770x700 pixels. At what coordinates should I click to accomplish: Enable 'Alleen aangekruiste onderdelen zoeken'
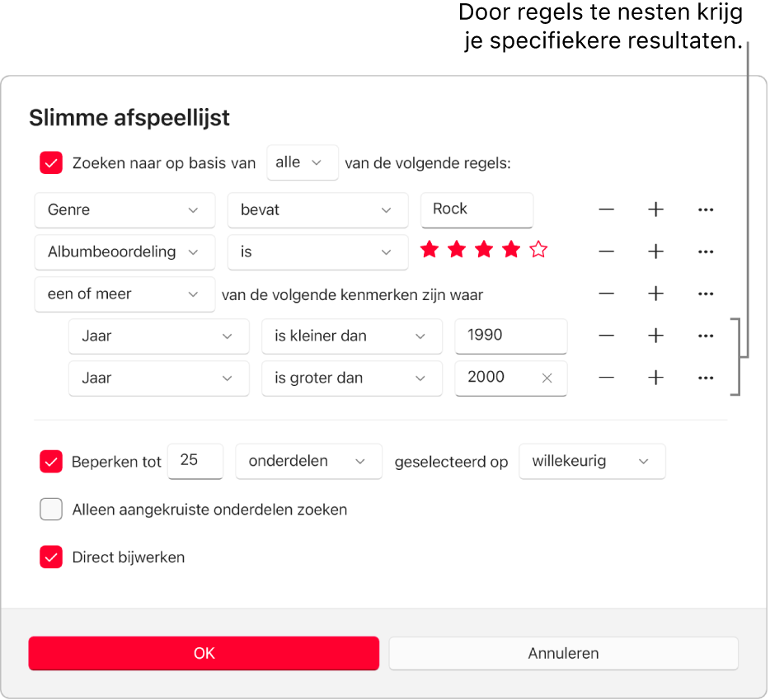pyautogui.click(x=50, y=510)
